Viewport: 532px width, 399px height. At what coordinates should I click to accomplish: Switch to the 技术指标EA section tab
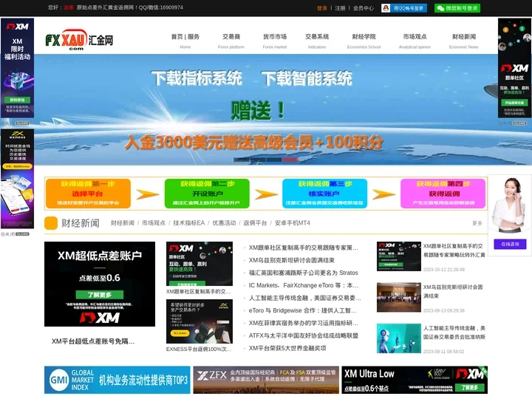(189, 223)
